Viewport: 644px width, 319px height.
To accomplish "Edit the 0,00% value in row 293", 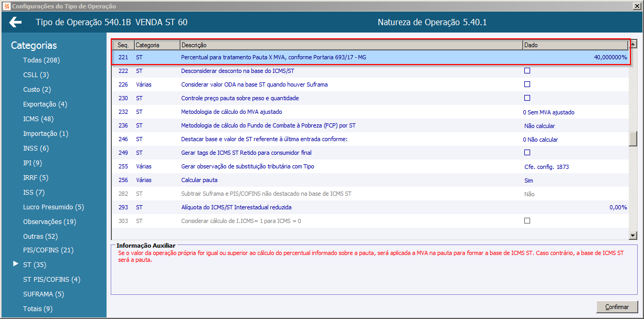I will pyautogui.click(x=618, y=208).
